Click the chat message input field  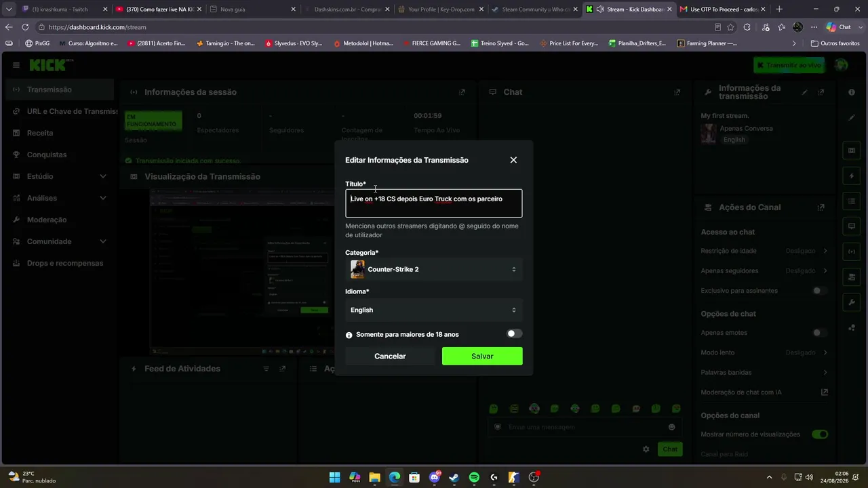point(583,427)
